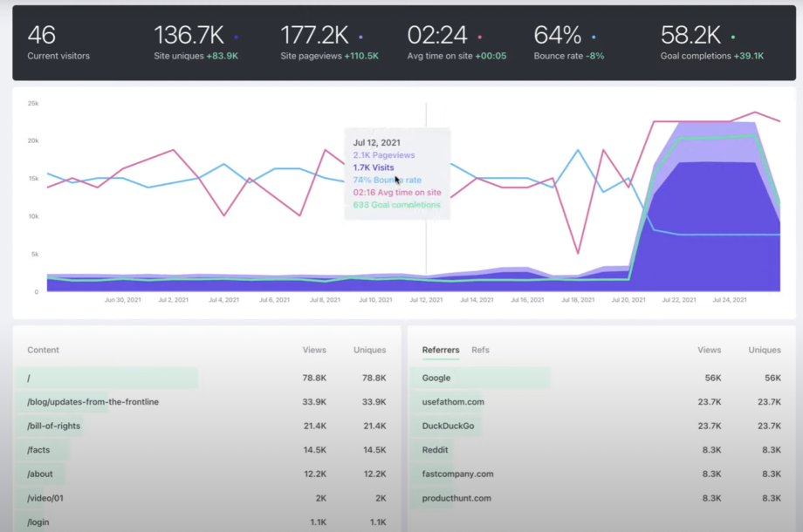The image size is (803, 532).
Task: Switch to the Refs tab
Action: pyautogui.click(x=480, y=350)
